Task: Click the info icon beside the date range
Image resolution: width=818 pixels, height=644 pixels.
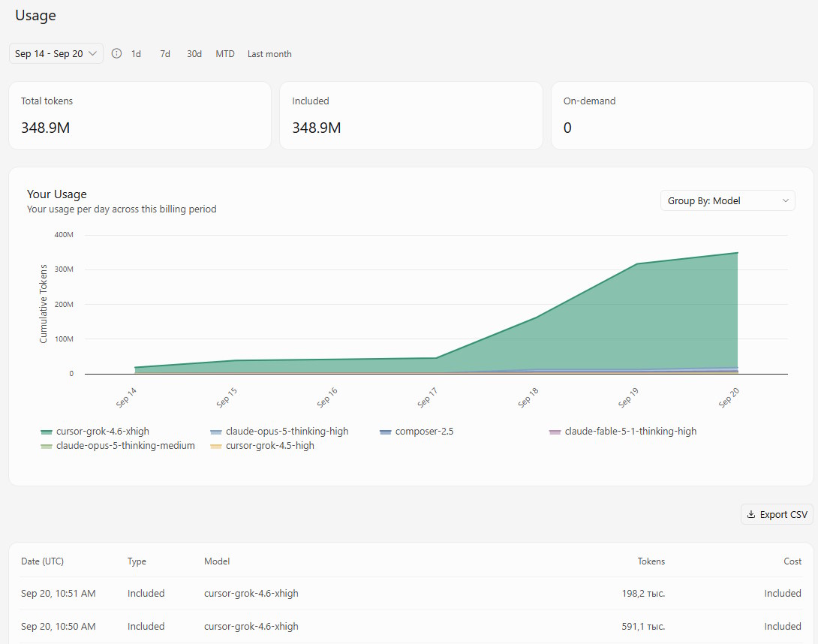Action: coord(117,53)
